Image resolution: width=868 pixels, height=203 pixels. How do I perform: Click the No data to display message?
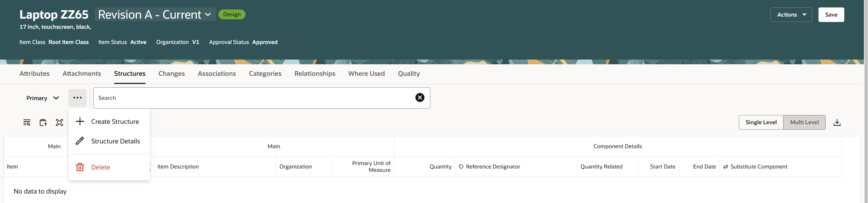click(40, 191)
